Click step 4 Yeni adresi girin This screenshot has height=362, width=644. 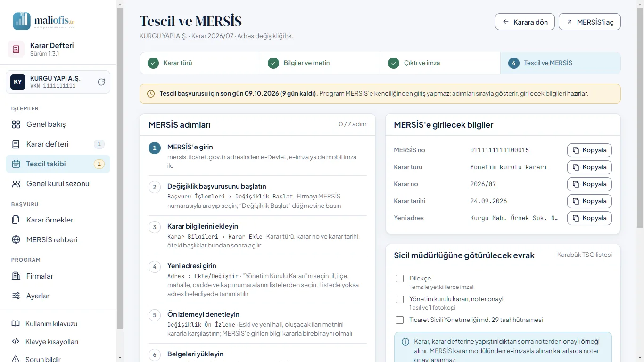click(257, 280)
